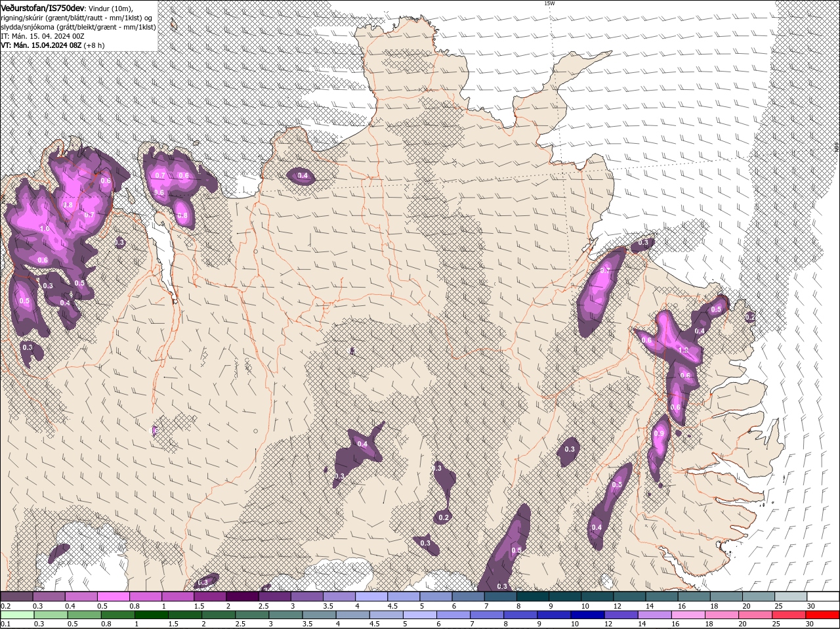Viewport: 840px width, 629px height.
Task: Pick the darkest purple snow swatch between 2 and 2.5
Action: point(242,597)
